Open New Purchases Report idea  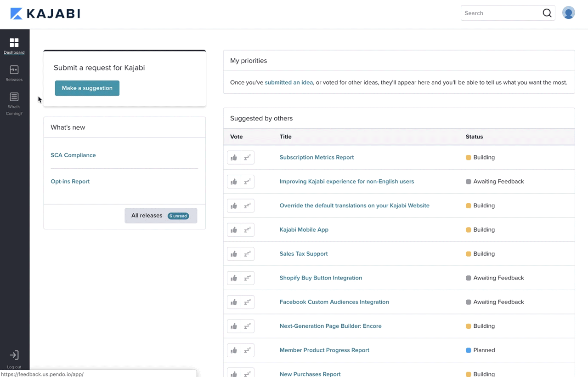310,374
